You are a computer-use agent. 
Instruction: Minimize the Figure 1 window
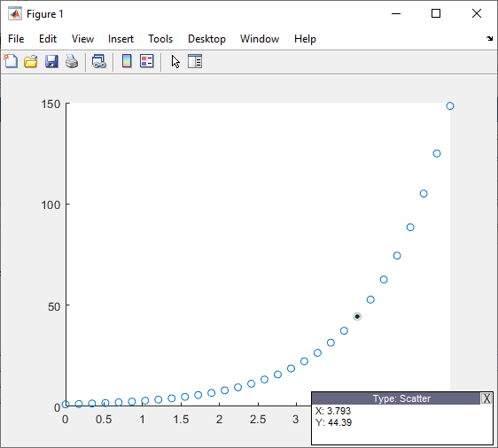[x=396, y=13]
